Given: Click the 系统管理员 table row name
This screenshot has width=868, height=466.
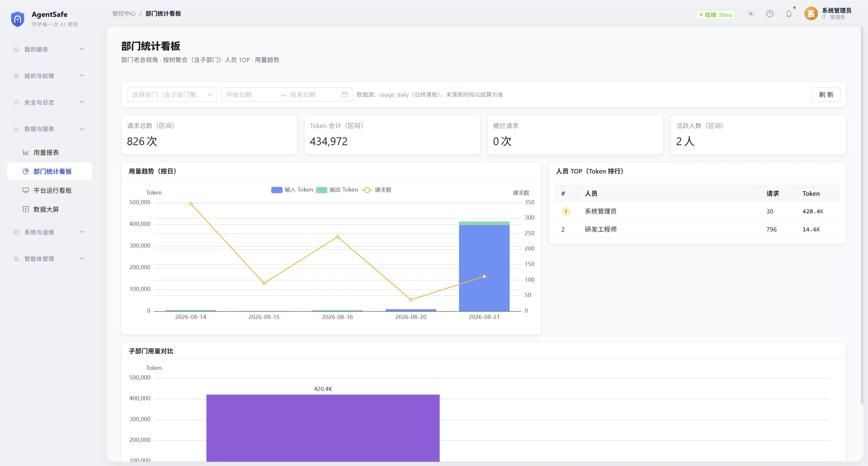Looking at the screenshot, I should coord(600,211).
